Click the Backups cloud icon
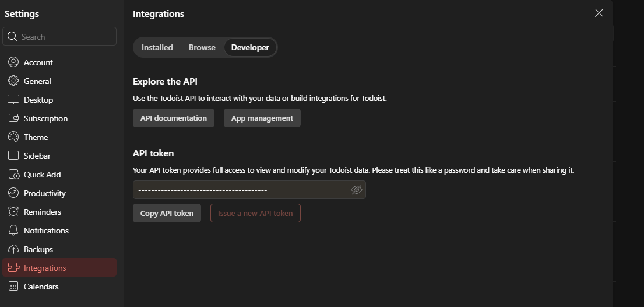This screenshot has height=307, width=644. pyautogui.click(x=13, y=249)
